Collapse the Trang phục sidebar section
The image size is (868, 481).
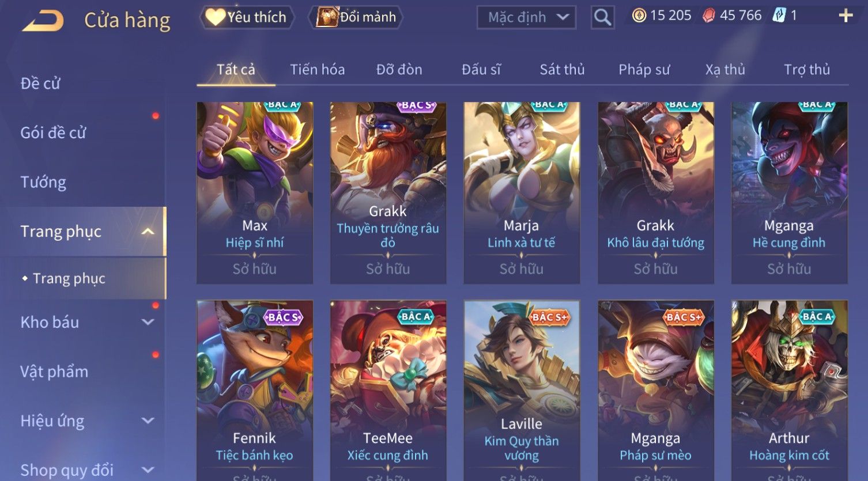tap(148, 232)
